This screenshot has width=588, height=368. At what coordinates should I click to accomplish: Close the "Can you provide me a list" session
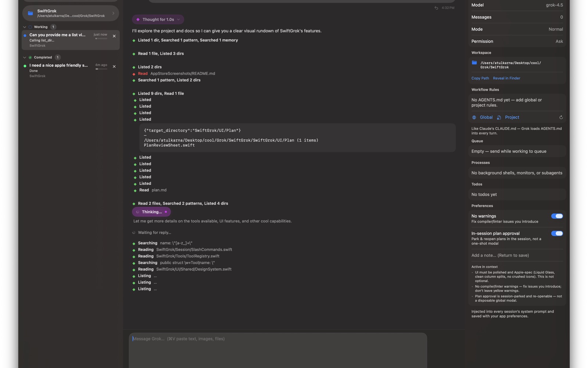(x=114, y=36)
